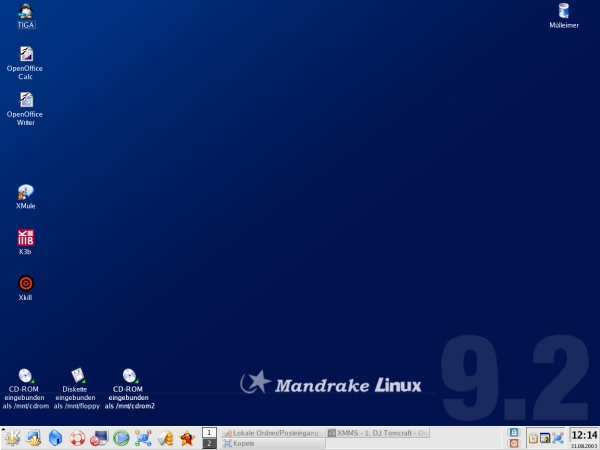Activate XMMS DJ Tomcraft taskbar entry
The width and height of the screenshot is (600, 450).
point(378,433)
